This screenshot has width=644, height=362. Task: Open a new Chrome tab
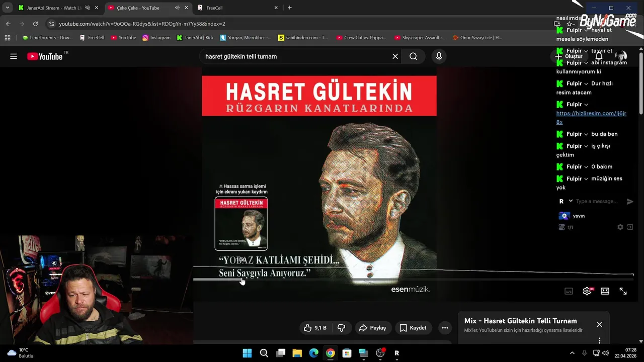point(289,8)
